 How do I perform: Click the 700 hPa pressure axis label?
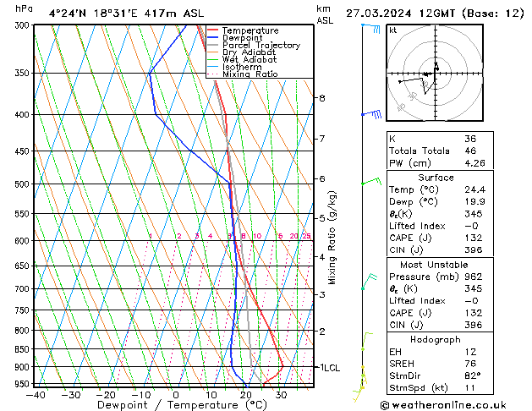[24, 289]
